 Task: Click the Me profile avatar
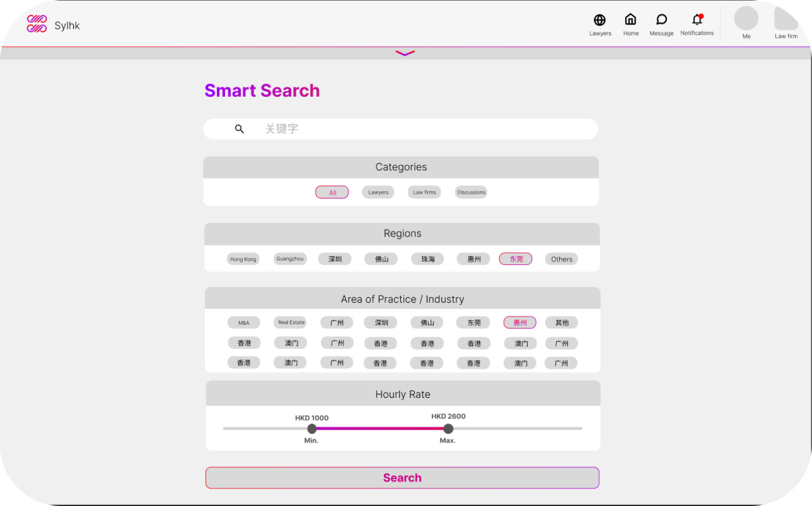click(746, 19)
